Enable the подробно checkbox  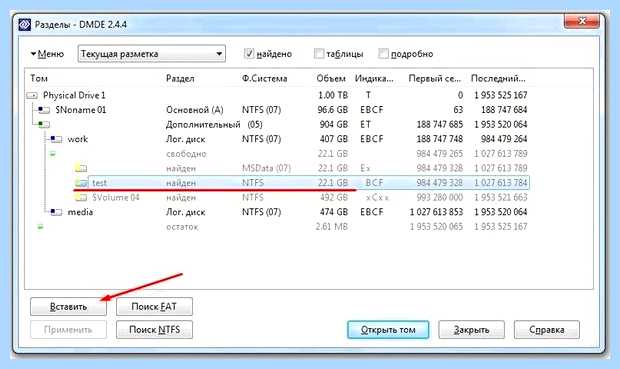[383, 53]
